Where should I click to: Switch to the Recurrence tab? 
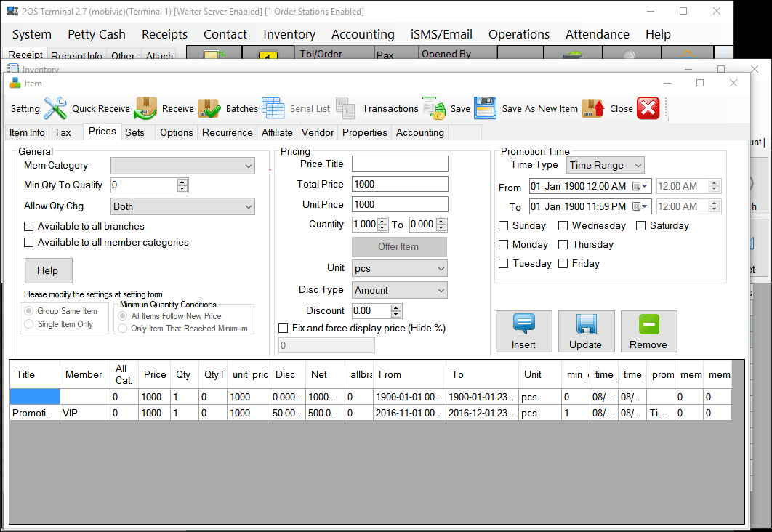click(227, 132)
